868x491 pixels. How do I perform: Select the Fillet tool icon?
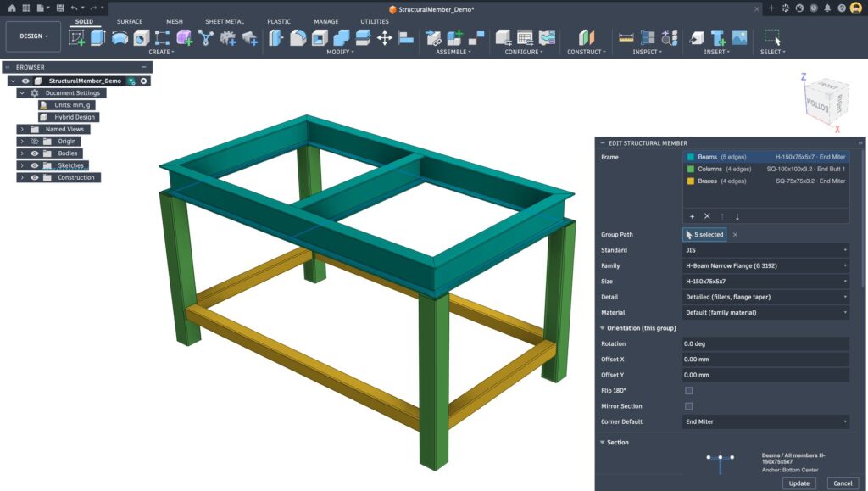coord(298,37)
